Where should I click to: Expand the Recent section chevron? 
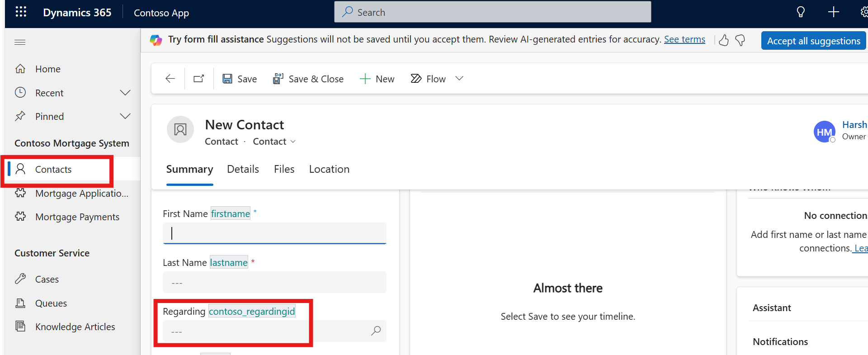(125, 93)
